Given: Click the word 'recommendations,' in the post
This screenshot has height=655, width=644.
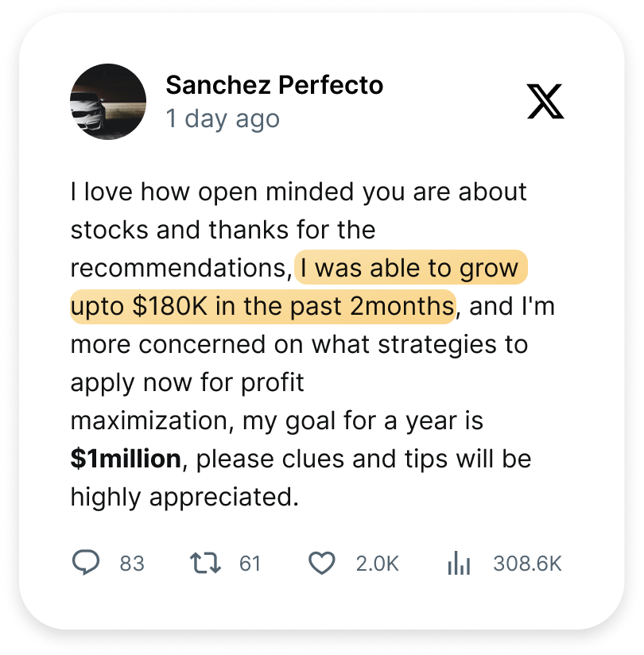Looking at the screenshot, I should [x=181, y=268].
